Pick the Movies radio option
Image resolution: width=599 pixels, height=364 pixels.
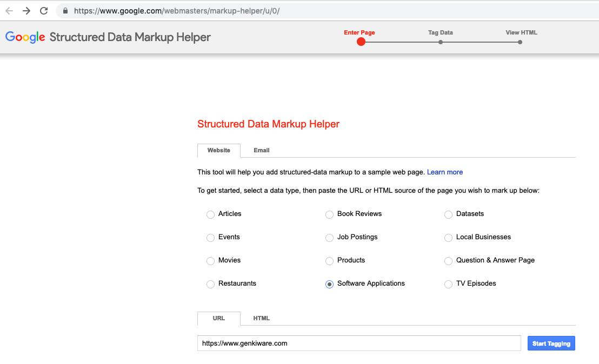[210, 261]
